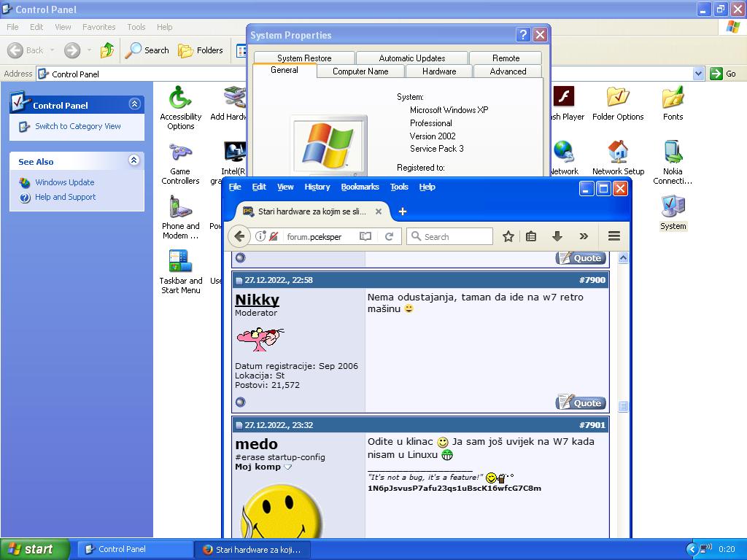Open Control Panel Favorites menu
This screenshot has height=560, width=747.
tap(98, 27)
